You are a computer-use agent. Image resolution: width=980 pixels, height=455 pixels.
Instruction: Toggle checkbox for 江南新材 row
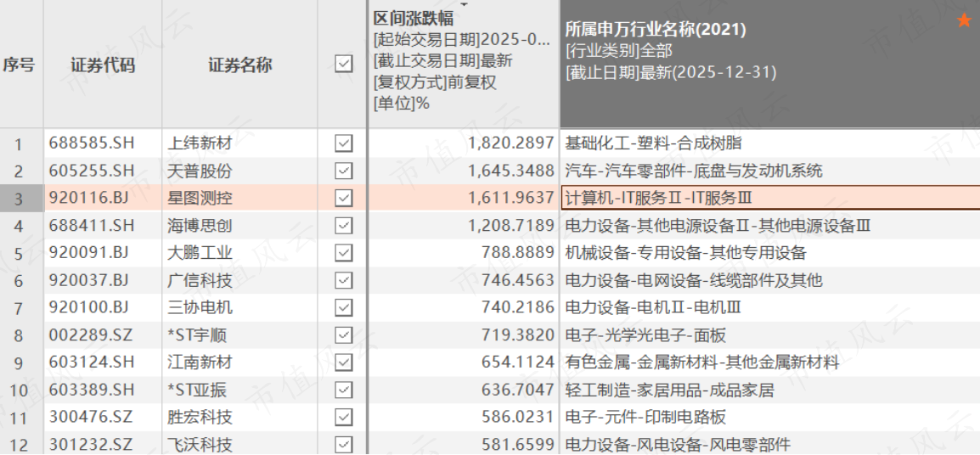[x=344, y=362]
